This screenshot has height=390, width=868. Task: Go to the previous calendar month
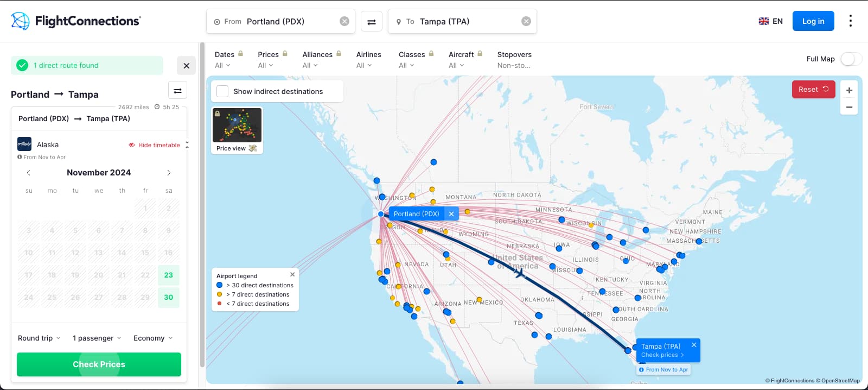tap(29, 173)
